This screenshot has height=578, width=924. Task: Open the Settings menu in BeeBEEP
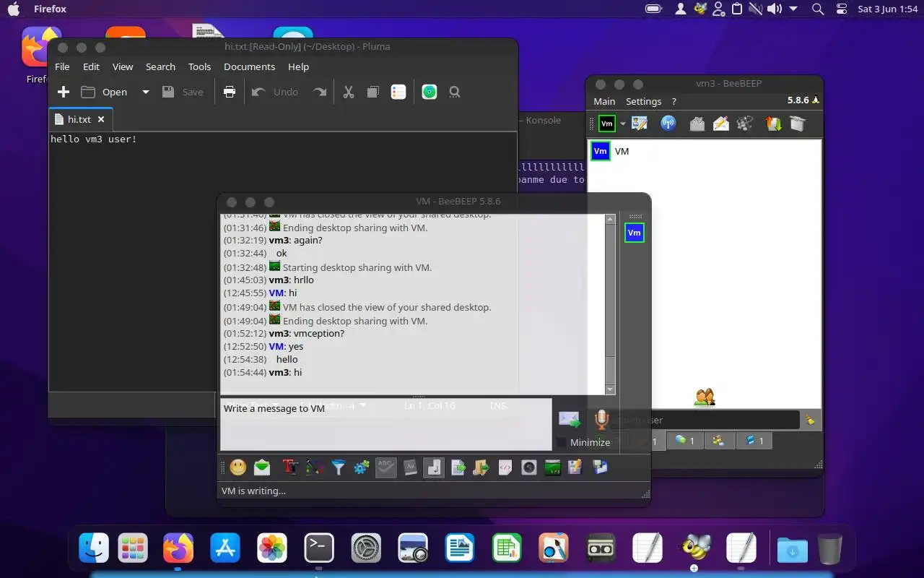pos(643,101)
